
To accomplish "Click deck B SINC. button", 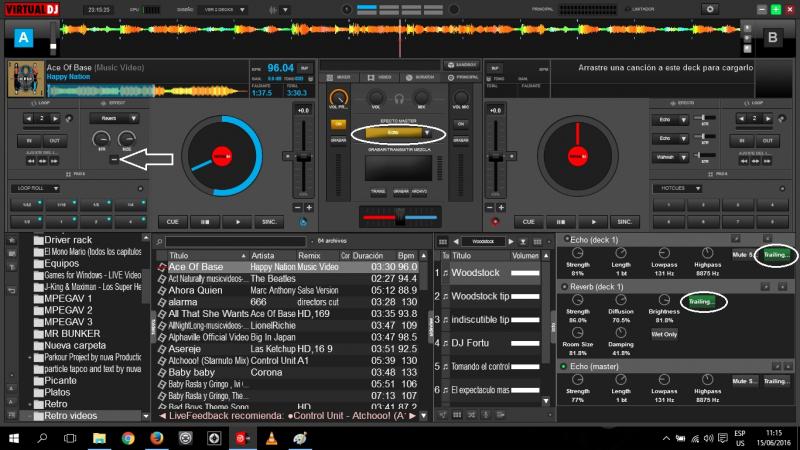I will [624, 222].
